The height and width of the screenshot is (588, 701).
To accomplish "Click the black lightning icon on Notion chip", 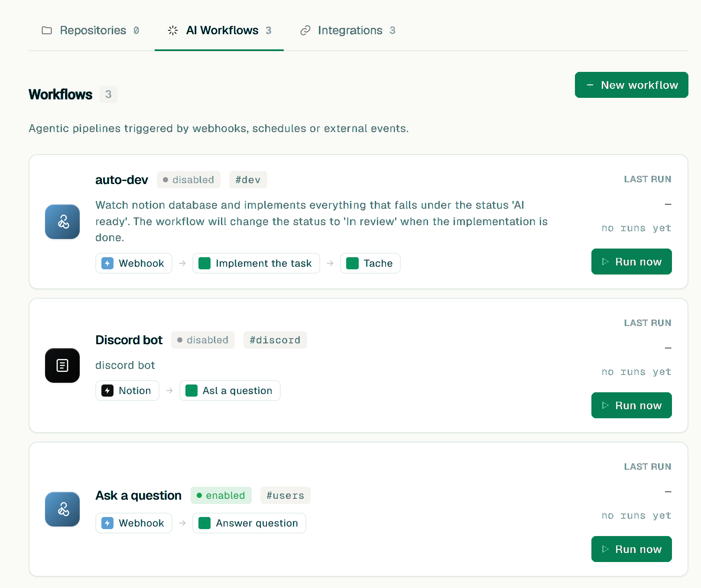I will coord(107,391).
